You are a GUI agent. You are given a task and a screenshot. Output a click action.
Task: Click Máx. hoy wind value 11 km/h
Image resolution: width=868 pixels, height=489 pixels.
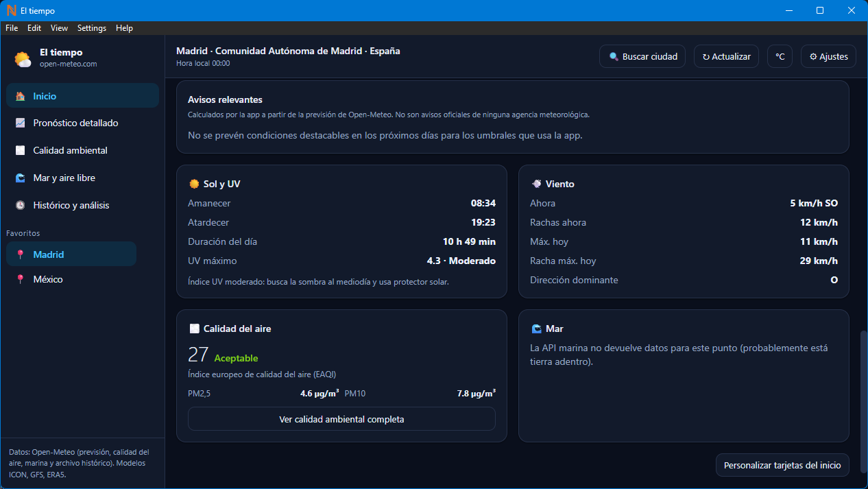click(819, 241)
